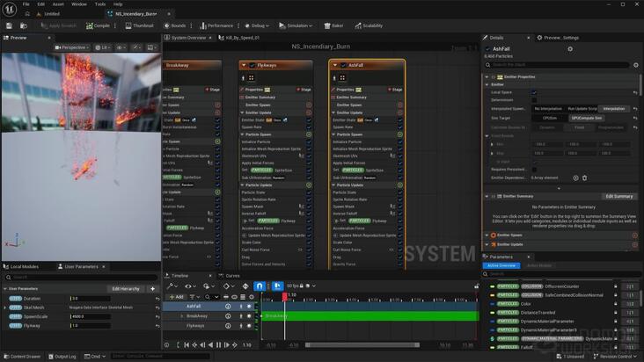Click the green BreakAway timeline bar
The image size is (644, 362).
coord(370,316)
